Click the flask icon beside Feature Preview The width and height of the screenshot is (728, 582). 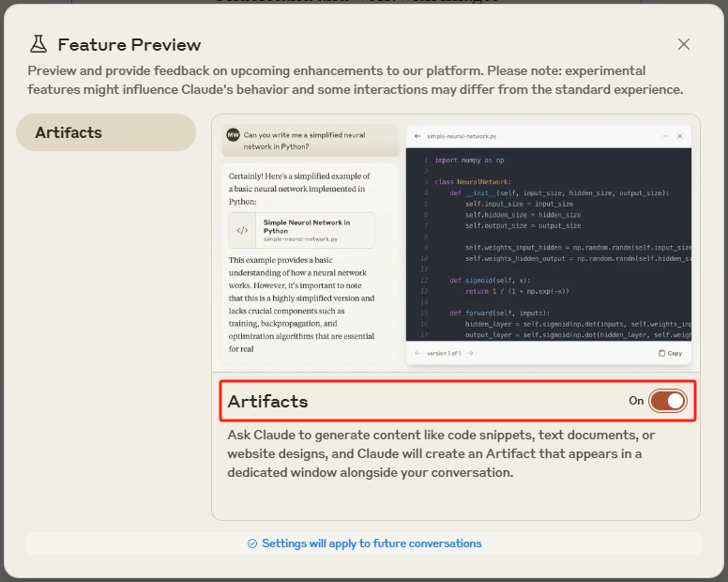click(x=38, y=44)
